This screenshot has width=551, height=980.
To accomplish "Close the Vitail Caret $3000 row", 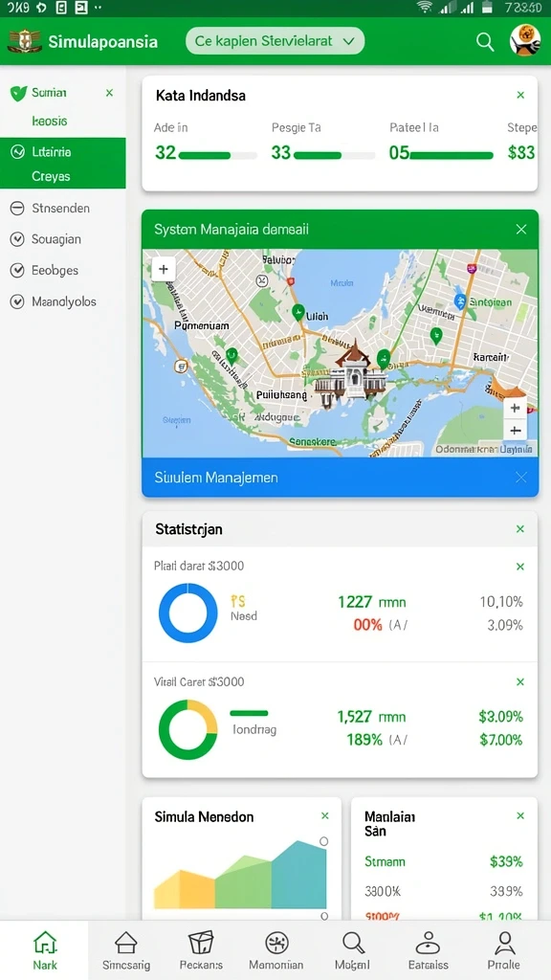I will click(x=519, y=682).
